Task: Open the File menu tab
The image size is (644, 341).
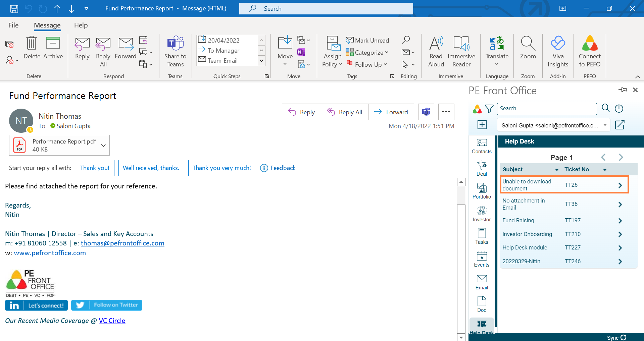Action: pyautogui.click(x=13, y=25)
